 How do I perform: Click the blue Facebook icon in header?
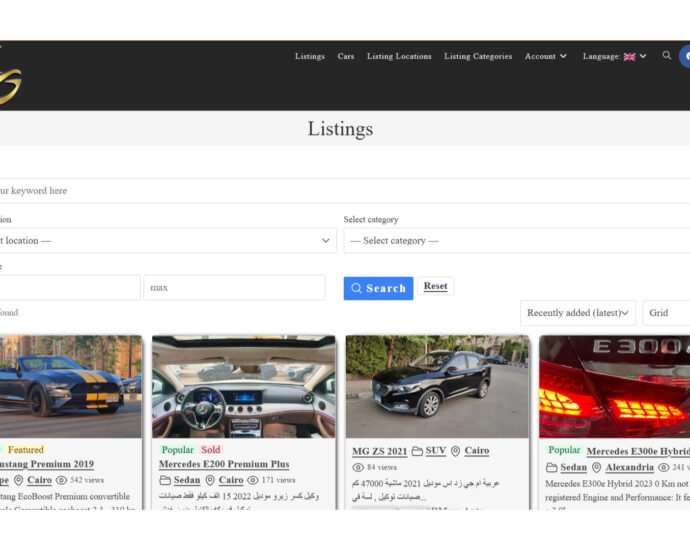point(685,56)
